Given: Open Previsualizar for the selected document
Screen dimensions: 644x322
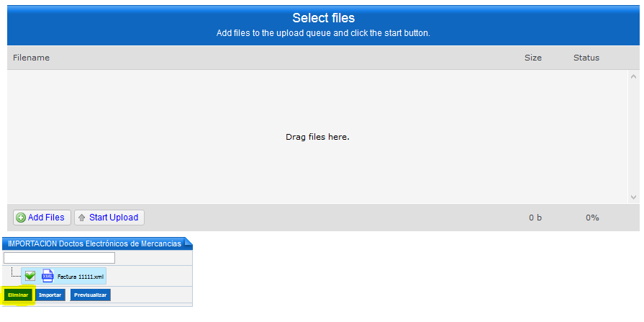Looking at the screenshot, I should tap(91, 295).
